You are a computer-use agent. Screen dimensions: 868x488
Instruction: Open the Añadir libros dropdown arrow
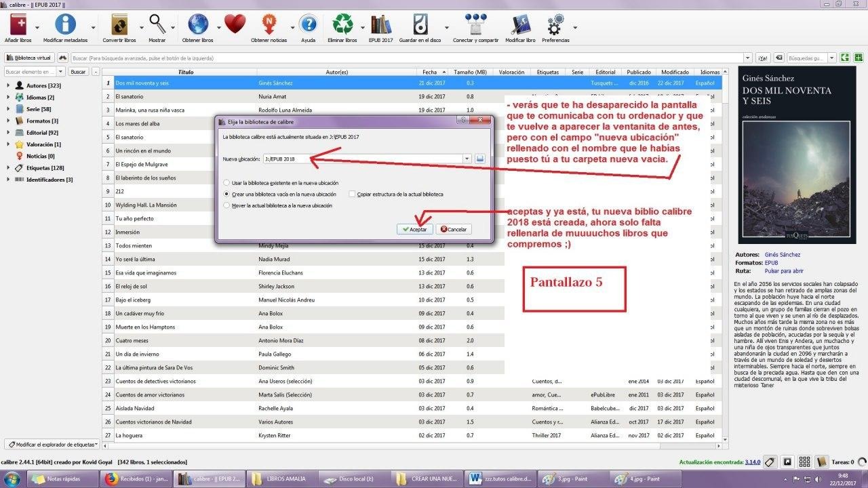37,28
